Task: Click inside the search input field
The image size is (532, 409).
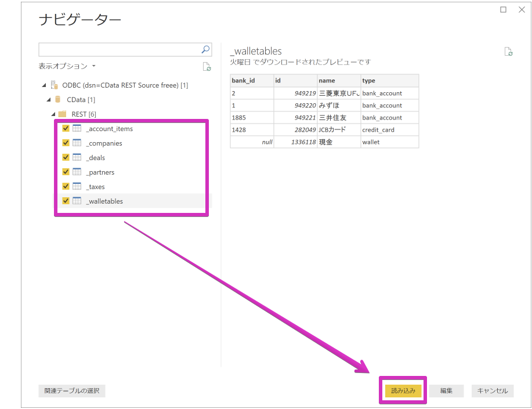Action: click(x=116, y=49)
